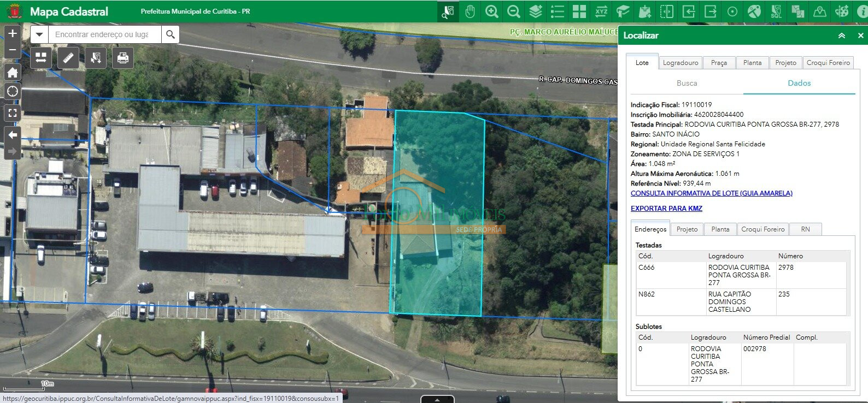Image resolution: width=868 pixels, height=403 pixels.
Task: Select the Pan hand tool
Action: point(470,11)
